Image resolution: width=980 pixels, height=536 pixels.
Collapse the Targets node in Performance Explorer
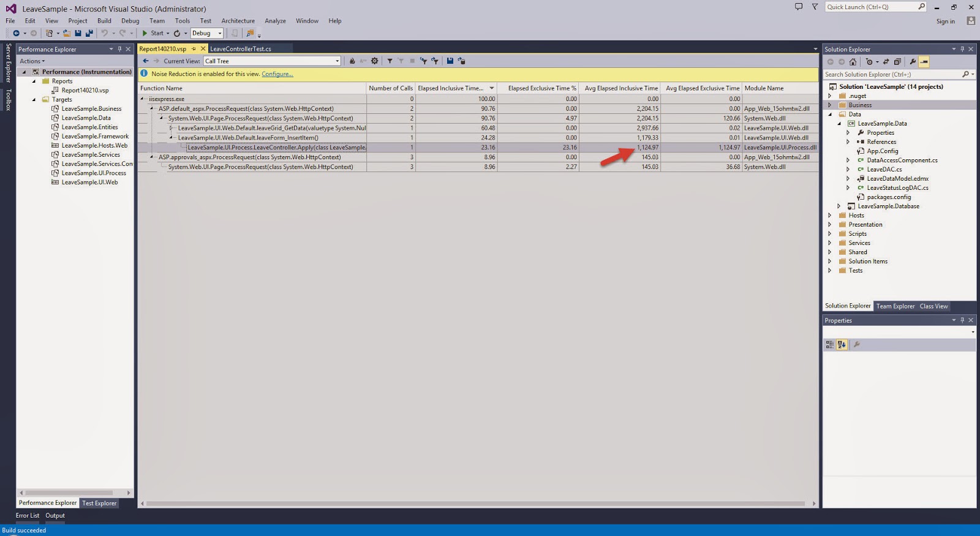point(34,99)
